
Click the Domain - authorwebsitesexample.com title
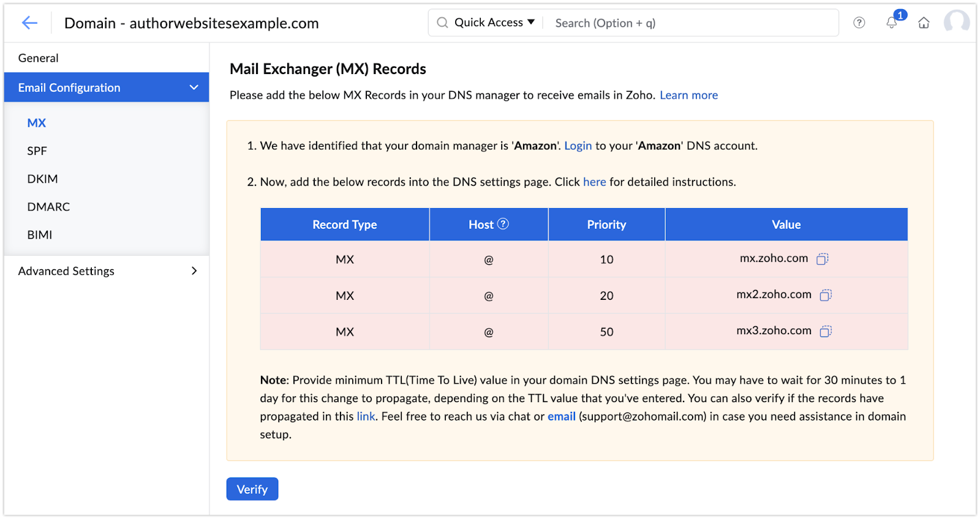(x=192, y=23)
